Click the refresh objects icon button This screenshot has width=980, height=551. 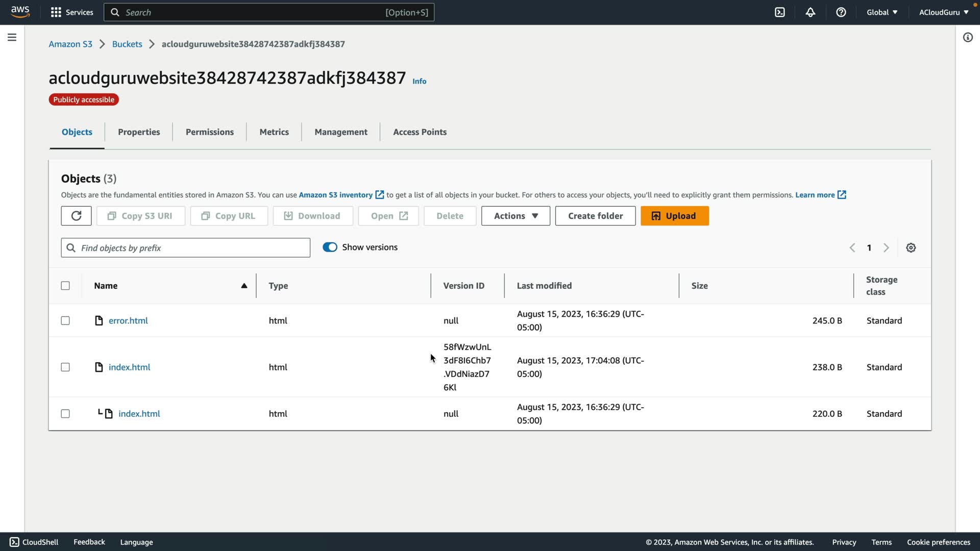[x=76, y=216]
